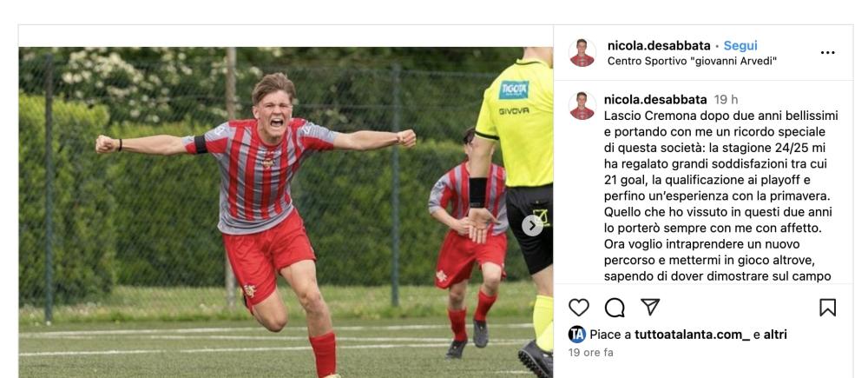The width and height of the screenshot is (868, 378).
Task: Advance to next photo with carousel arrow
Action: (x=533, y=226)
